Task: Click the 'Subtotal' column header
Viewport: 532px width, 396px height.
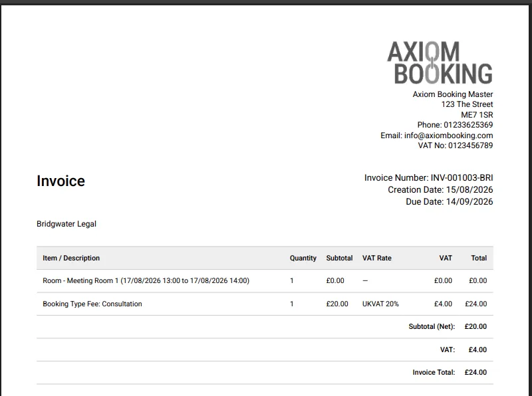Action: tap(339, 258)
